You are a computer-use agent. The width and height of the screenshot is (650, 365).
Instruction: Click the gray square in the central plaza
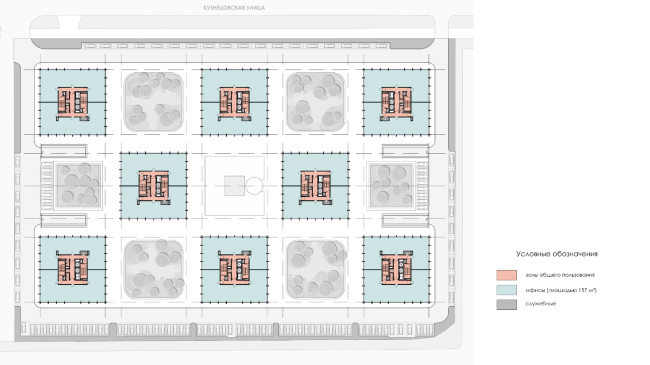235,186
